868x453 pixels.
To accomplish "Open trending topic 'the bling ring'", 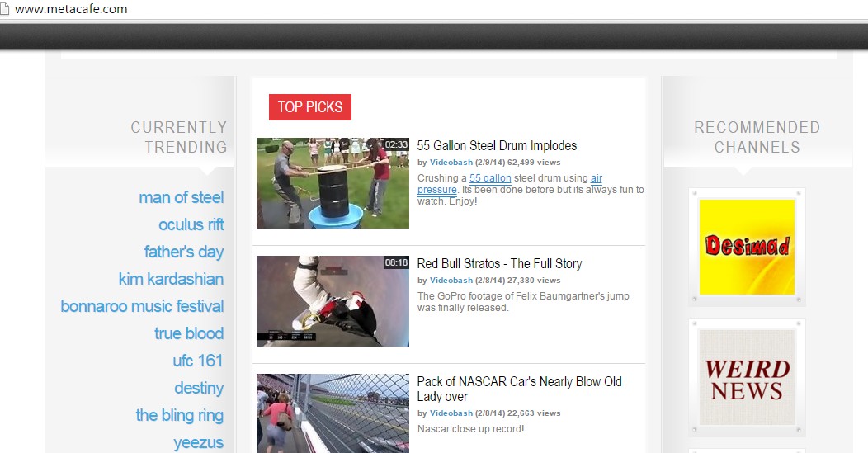I will coord(179,415).
